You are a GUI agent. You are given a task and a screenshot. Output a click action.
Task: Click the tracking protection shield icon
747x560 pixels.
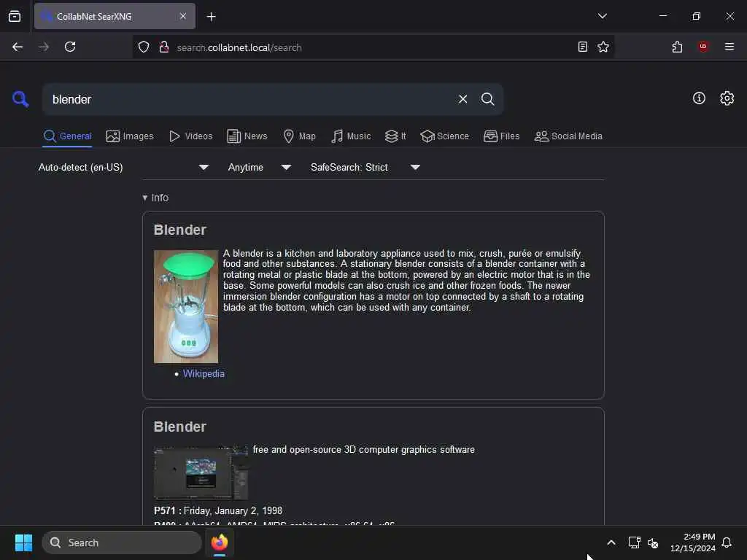144,47
